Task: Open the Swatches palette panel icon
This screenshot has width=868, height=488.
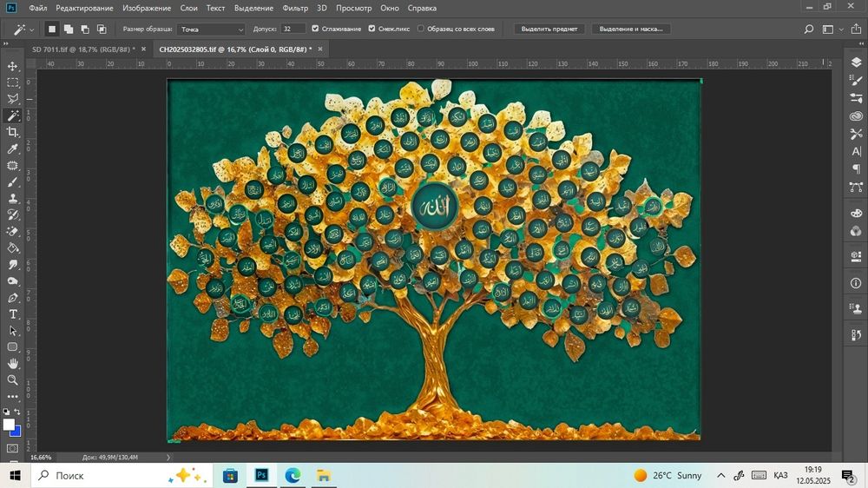Action: pyautogui.click(x=856, y=214)
